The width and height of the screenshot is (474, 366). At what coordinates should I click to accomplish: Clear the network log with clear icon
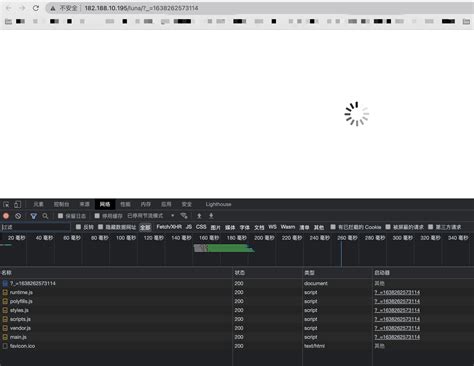point(18,216)
